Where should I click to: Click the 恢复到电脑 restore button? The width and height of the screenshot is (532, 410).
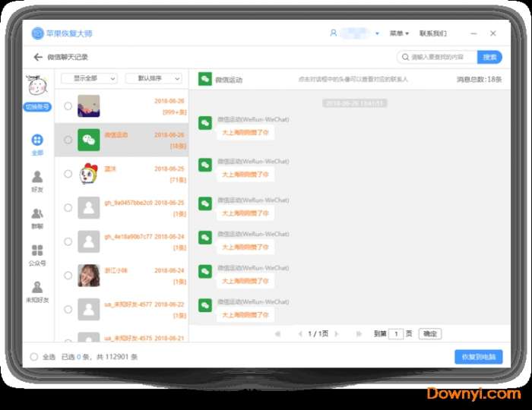click(478, 357)
